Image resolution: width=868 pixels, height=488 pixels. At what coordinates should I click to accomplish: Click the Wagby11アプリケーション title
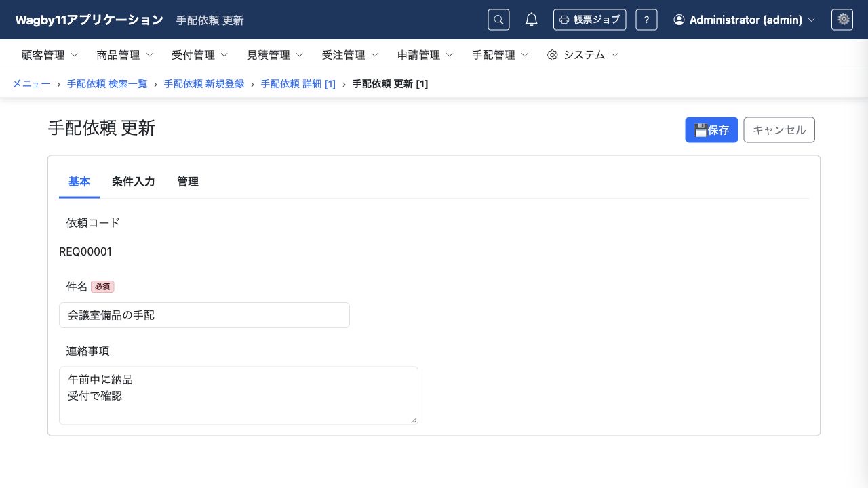tap(90, 20)
